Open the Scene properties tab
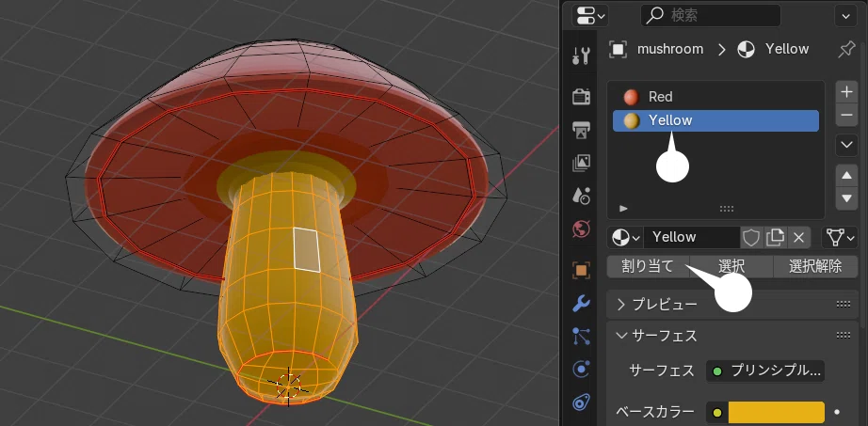 [581, 196]
